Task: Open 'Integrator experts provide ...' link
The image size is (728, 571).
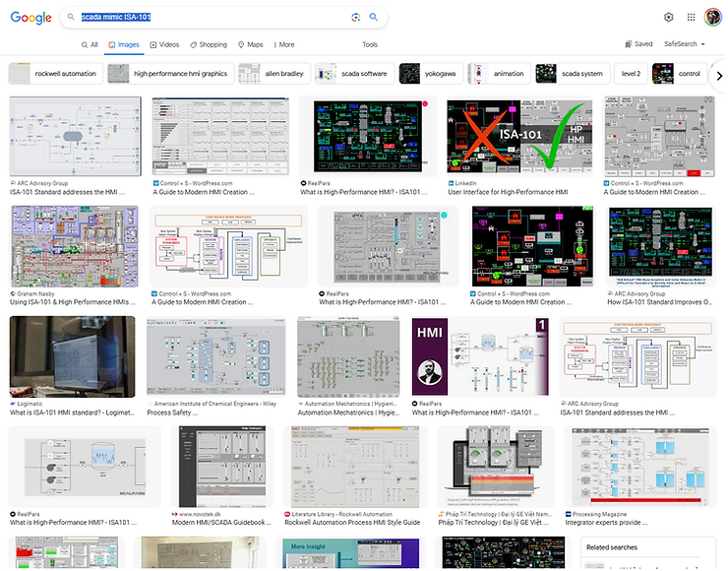Action: pyautogui.click(x=606, y=522)
